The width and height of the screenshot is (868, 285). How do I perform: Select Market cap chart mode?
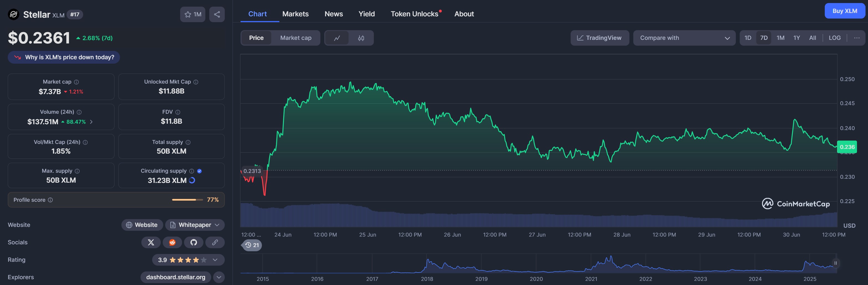pyautogui.click(x=296, y=38)
